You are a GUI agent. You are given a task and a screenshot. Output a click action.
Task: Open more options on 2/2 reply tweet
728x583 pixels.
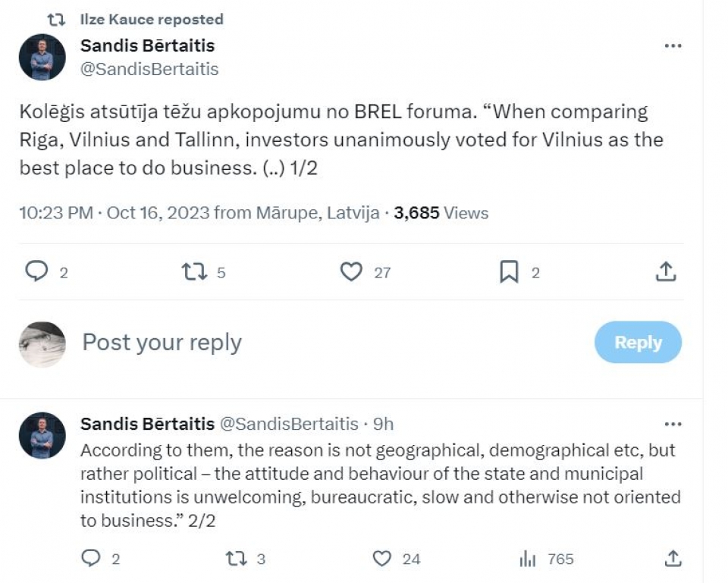click(673, 424)
